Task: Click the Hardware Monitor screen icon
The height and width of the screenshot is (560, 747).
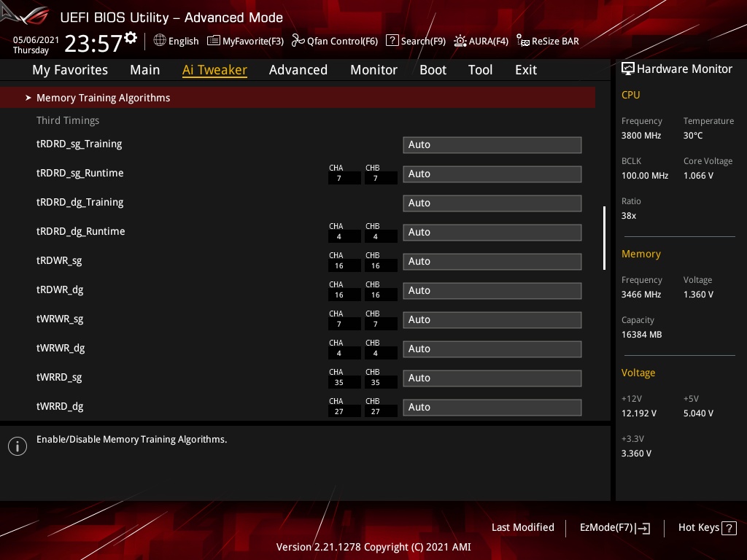Action: click(x=628, y=69)
